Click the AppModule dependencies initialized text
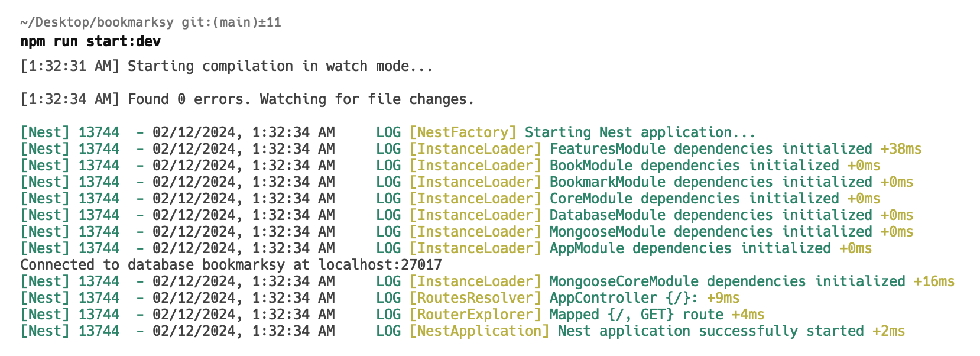 [x=690, y=248]
